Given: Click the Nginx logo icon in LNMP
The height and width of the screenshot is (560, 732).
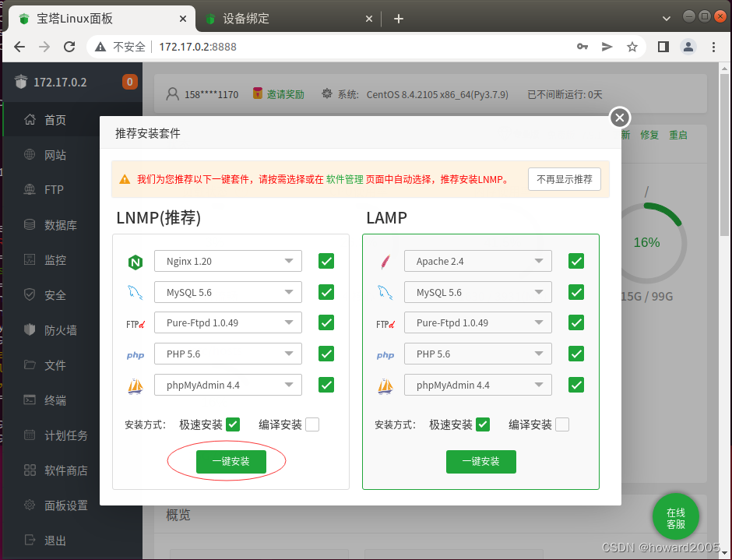Looking at the screenshot, I should pyautogui.click(x=135, y=262).
